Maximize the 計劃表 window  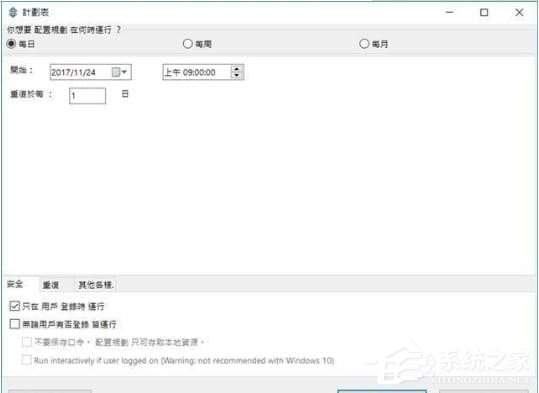[484, 12]
